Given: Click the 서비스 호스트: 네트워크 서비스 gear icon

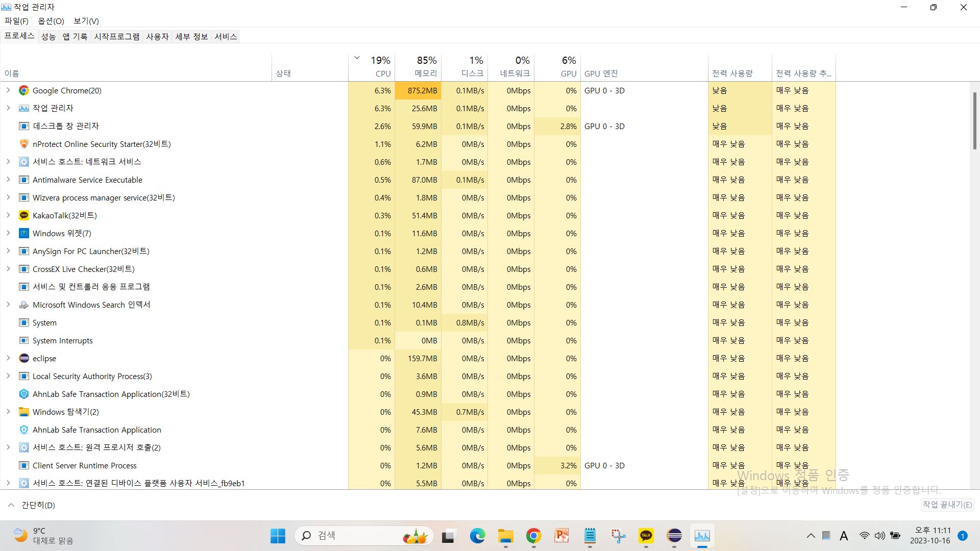Looking at the screenshot, I should click(x=24, y=162).
